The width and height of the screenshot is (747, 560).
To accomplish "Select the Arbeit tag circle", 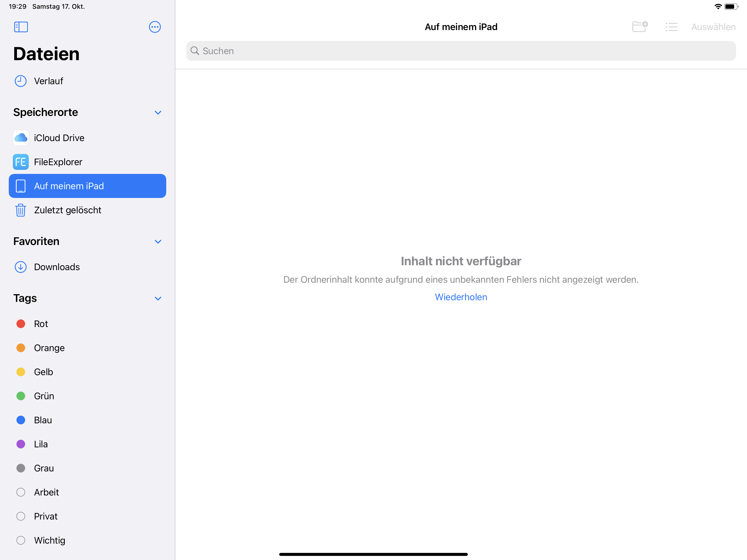I will coord(21,492).
